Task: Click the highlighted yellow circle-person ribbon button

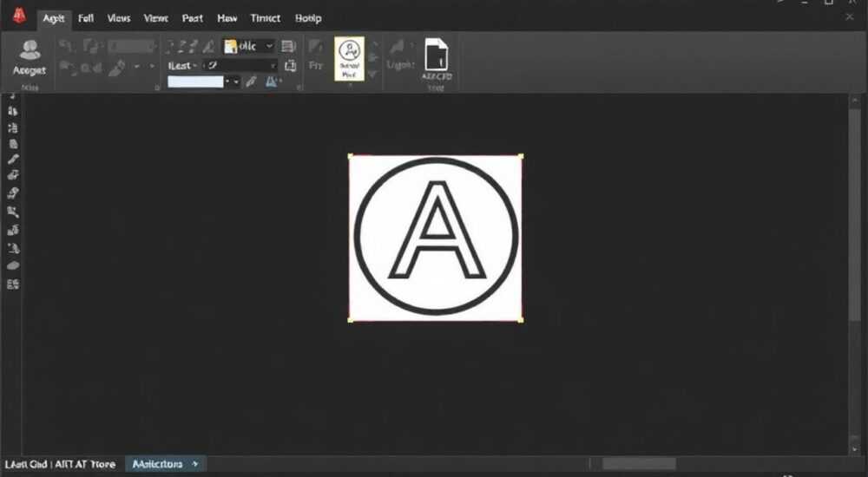Action: coord(349,59)
